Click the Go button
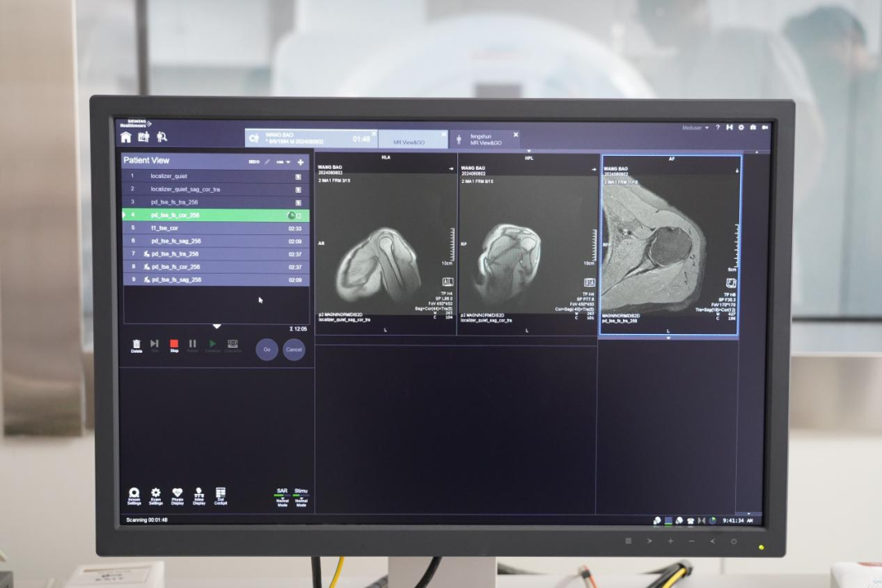 tap(266, 350)
